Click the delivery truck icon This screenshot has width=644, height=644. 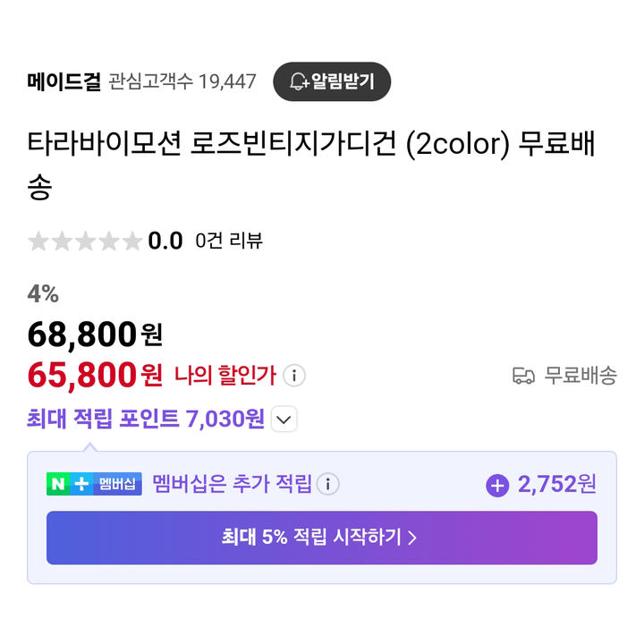[x=523, y=376]
